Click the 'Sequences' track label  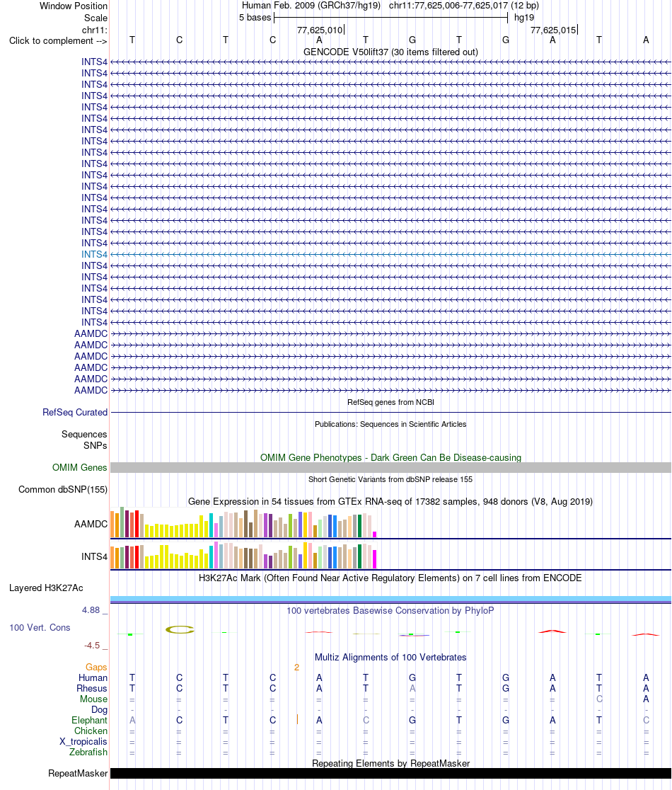tap(84, 435)
